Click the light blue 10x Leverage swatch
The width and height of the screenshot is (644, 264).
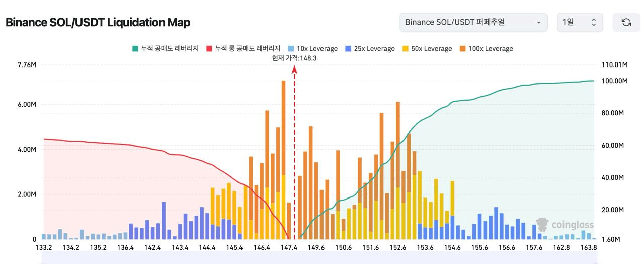click(291, 49)
